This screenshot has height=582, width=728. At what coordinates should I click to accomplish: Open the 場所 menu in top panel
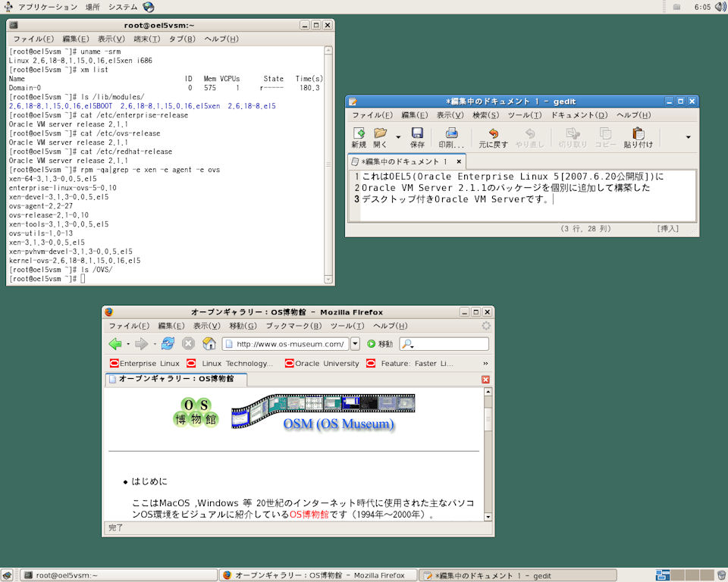[93, 7]
